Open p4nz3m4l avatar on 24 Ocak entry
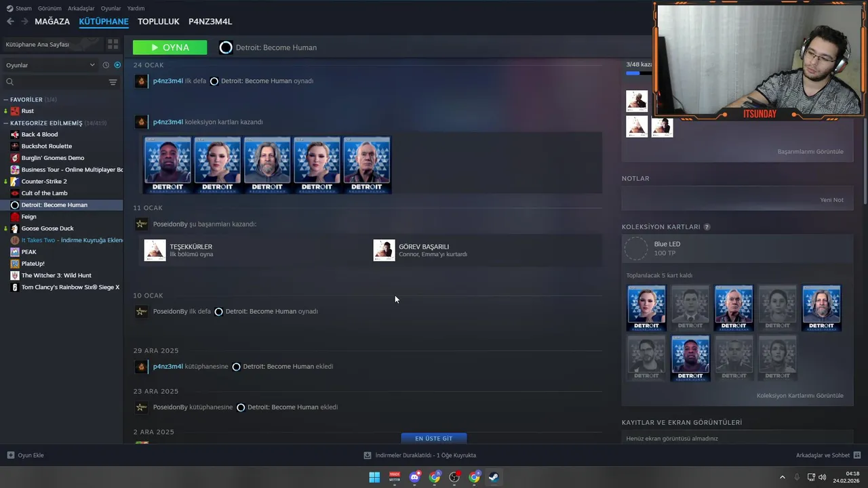The width and height of the screenshot is (868, 488). tap(141, 81)
